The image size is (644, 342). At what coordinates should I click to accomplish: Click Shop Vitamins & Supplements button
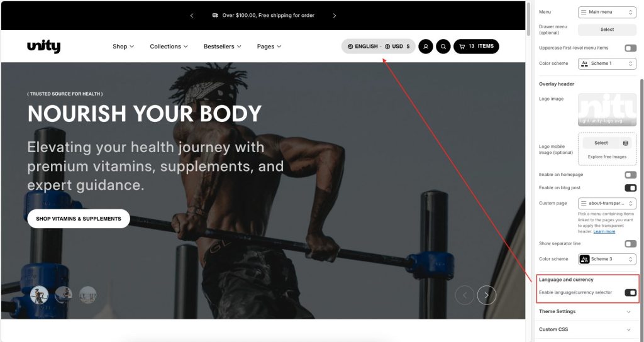[79, 219]
